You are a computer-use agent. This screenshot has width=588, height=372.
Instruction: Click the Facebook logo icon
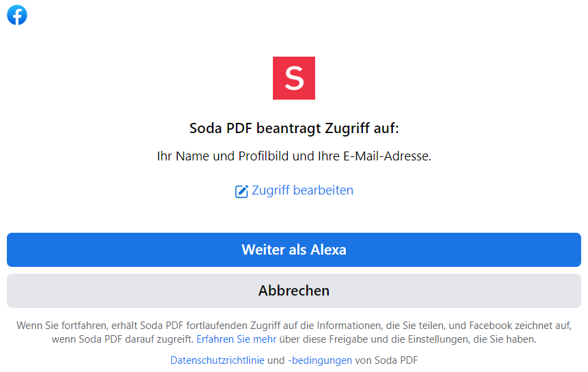tap(17, 15)
